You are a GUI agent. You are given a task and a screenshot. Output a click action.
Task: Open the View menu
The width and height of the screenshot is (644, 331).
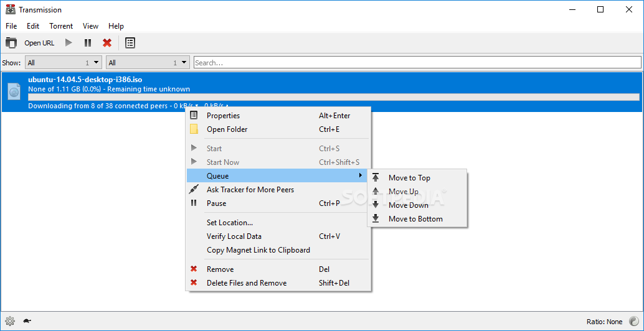pyautogui.click(x=90, y=26)
